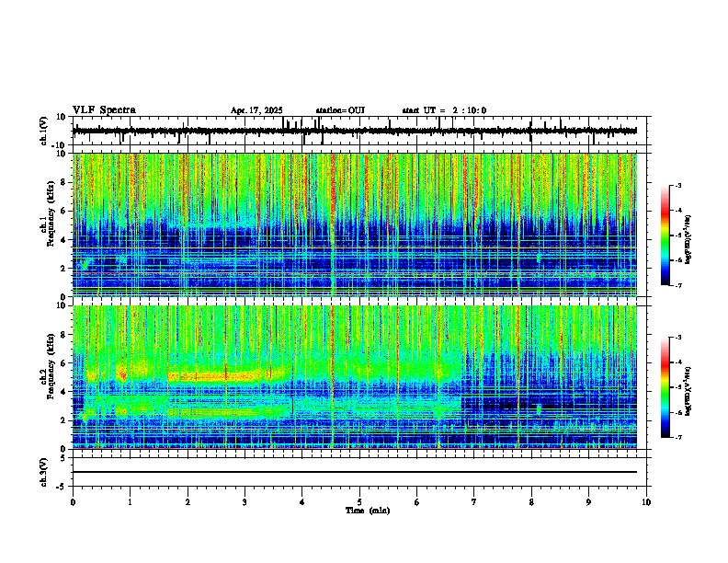Click the "start UT = 2 : 10: 0" text

point(444,110)
